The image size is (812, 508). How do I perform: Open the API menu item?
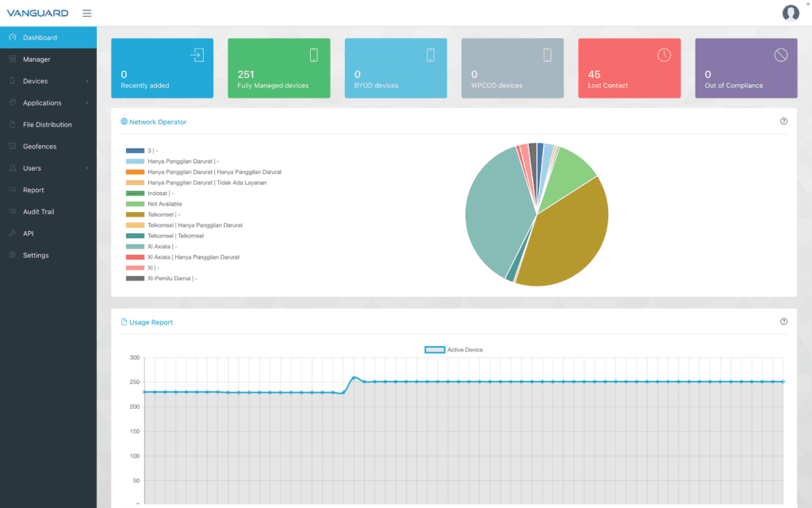[48, 233]
